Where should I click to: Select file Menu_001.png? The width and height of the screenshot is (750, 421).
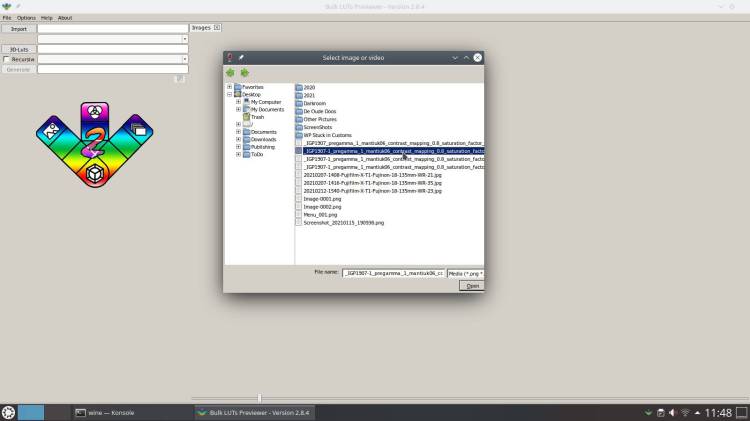pyautogui.click(x=320, y=215)
